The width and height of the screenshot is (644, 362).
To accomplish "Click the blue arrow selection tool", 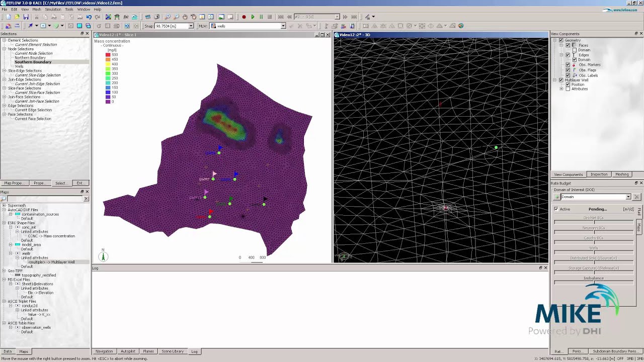I will click(30, 26).
